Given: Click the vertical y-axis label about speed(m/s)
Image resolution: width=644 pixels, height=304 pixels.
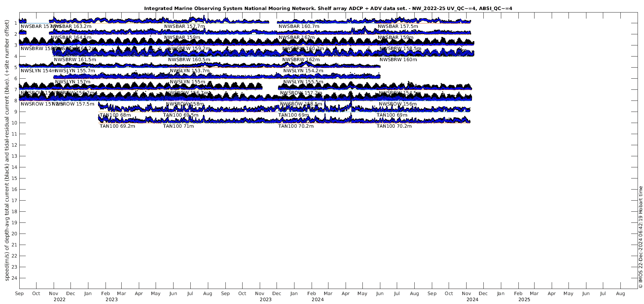Looking at the screenshot, I should (x=7, y=150).
